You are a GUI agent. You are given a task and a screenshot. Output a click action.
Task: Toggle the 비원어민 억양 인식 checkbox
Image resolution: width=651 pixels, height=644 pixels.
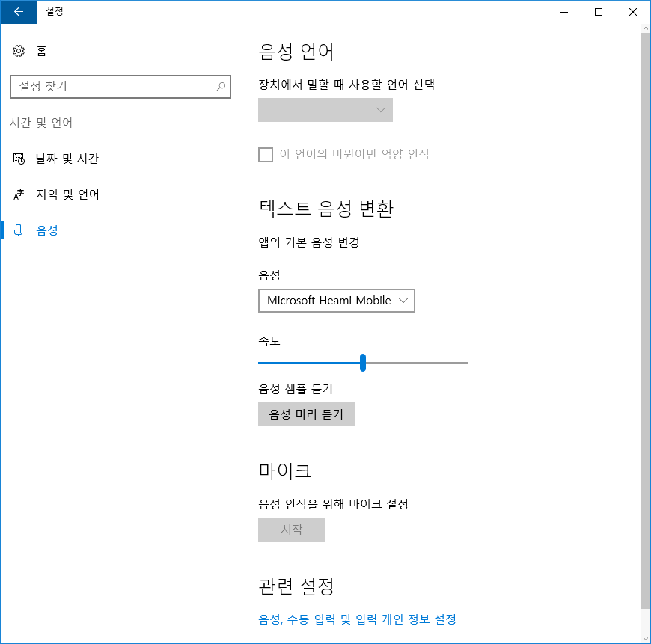tap(266, 155)
